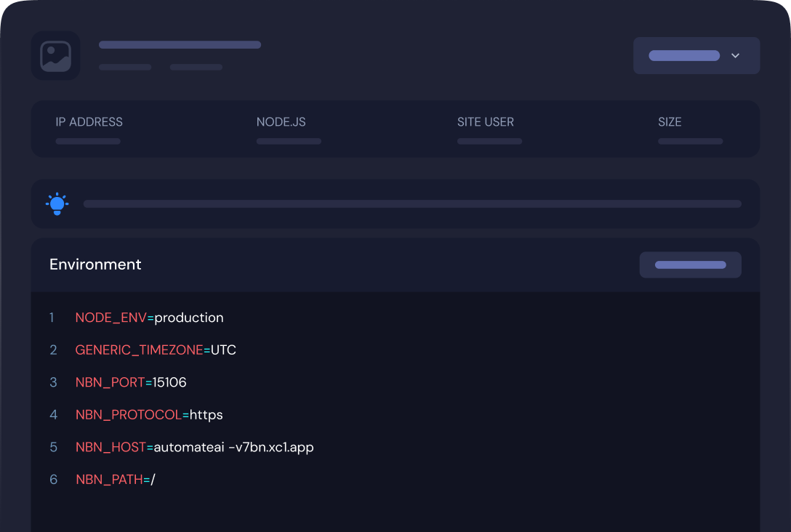Image resolution: width=791 pixels, height=532 pixels.
Task: Click the button in the Environment header
Action: 690,265
